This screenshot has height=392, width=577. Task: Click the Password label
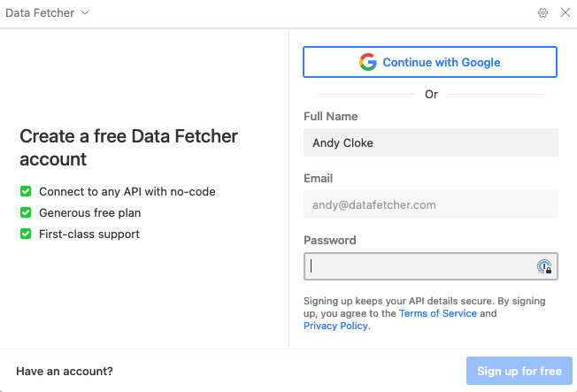pos(330,240)
